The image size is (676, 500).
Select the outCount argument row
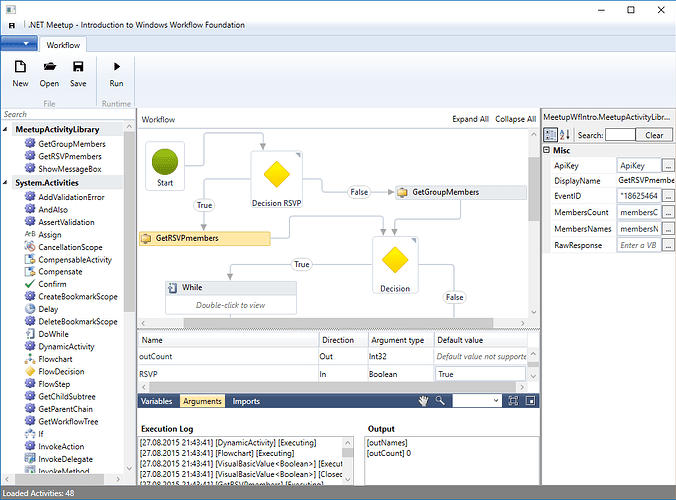pyautogui.click(x=332, y=356)
